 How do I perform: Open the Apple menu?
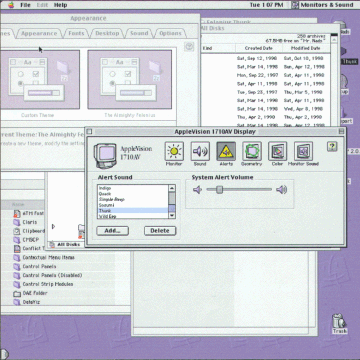(x=11, y=5)
